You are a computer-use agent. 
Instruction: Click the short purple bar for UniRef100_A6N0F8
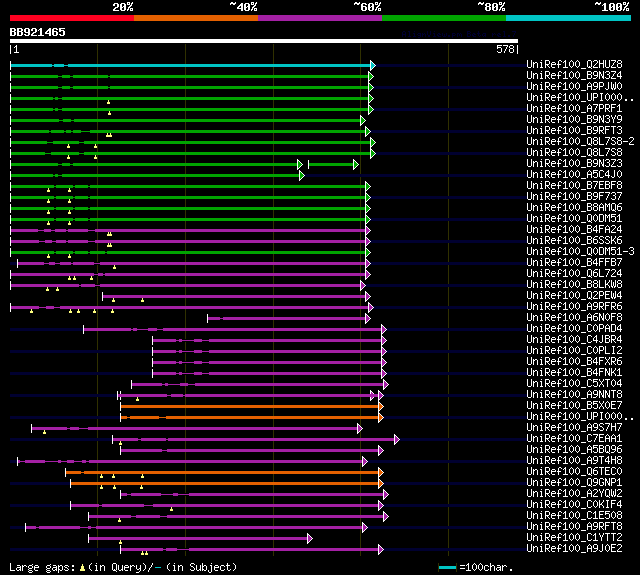(x=287, y=319)
